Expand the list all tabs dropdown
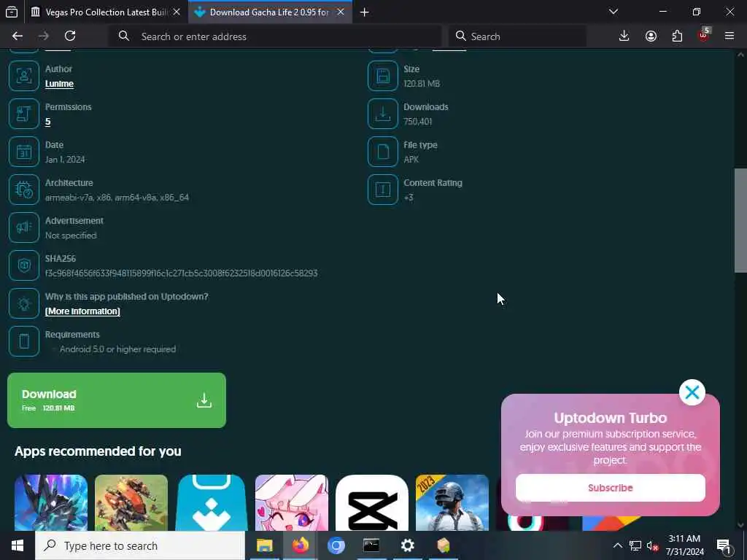 614,12
